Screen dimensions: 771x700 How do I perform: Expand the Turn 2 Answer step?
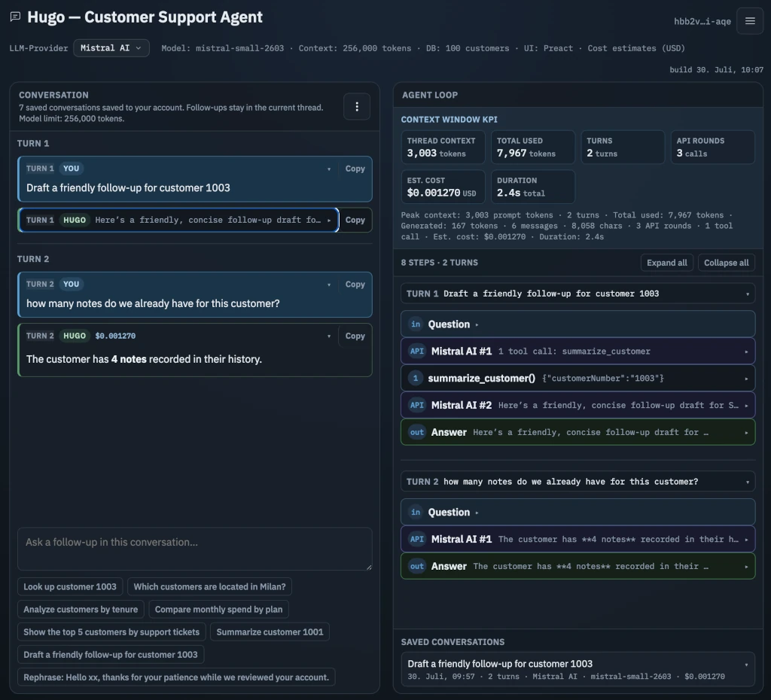tap(577, 566)
